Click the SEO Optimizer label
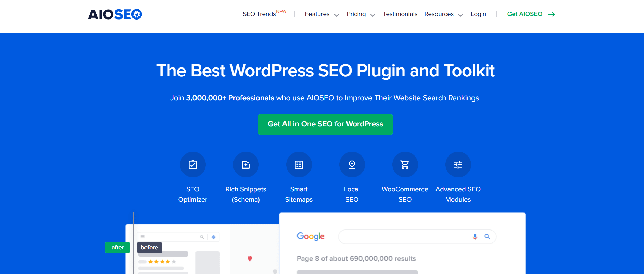The height and width of the screenshot is (274, 644). point(193,194)
